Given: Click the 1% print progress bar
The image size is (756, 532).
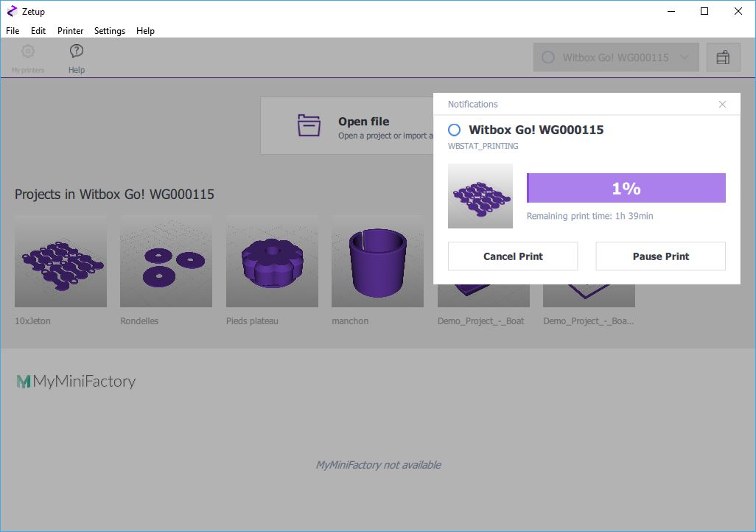Looking at the screenshot, I should point(626,188).
